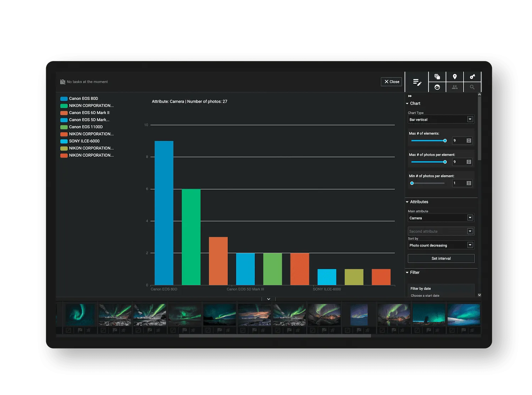
Task: Open the location pin panel
Action: (x=455, y=77)
